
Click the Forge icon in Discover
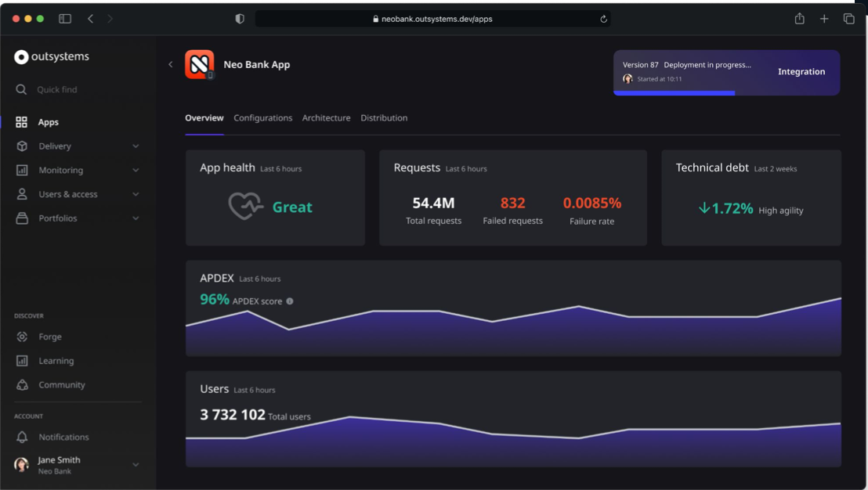tap(22, 337)
